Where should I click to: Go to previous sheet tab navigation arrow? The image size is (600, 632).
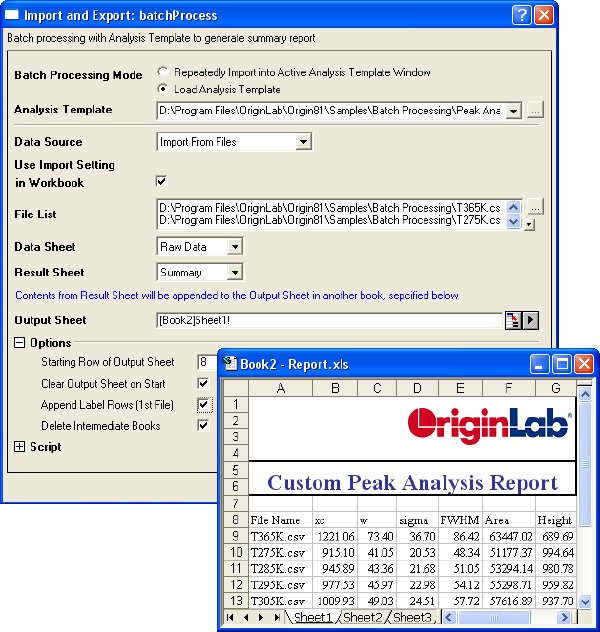click(246, 617)
